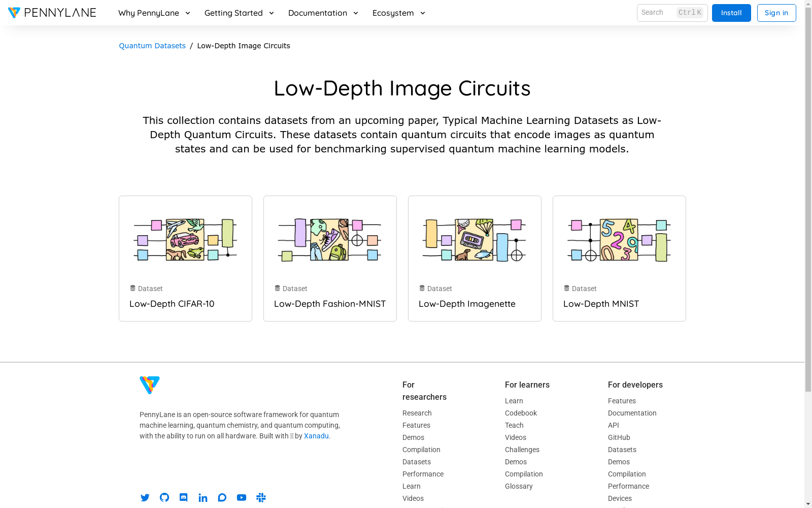Open Performance under For researchers
Image resolution: width=812 pixels, height=508 pixels.
point(423,474)
